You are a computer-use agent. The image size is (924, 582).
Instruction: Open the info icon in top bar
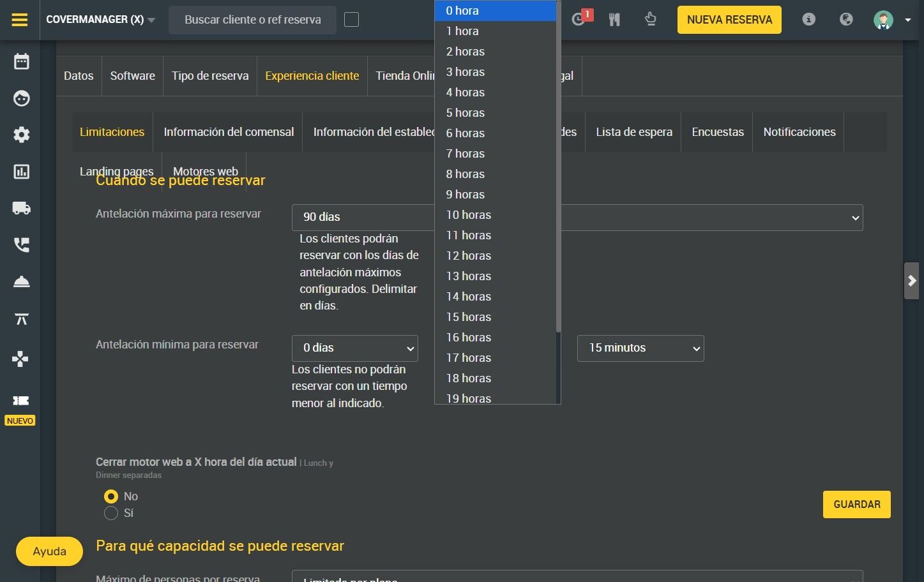point(808,20)
